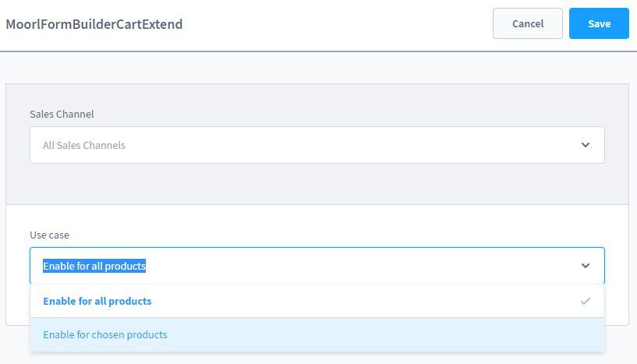Viewport: 637px width, 364px height.
Task: Click the MoorlFormBuilderCartExtend page title
Action: click(94, 24)
